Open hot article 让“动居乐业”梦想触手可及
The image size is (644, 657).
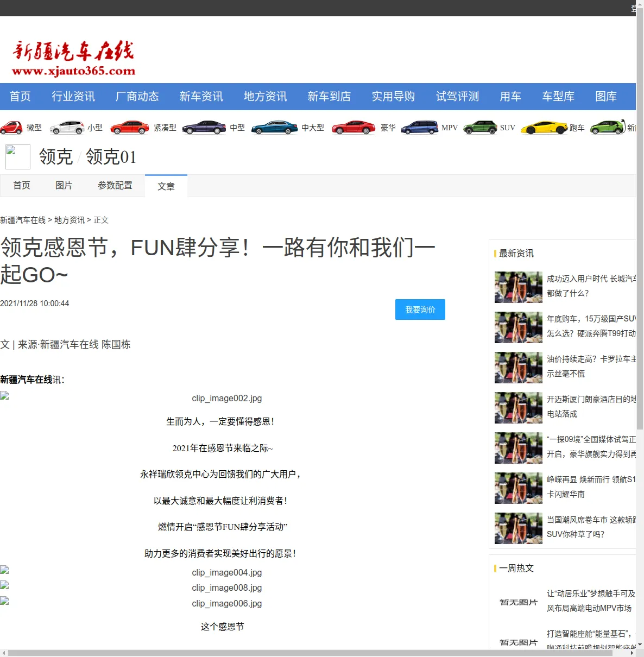(591, 601)
